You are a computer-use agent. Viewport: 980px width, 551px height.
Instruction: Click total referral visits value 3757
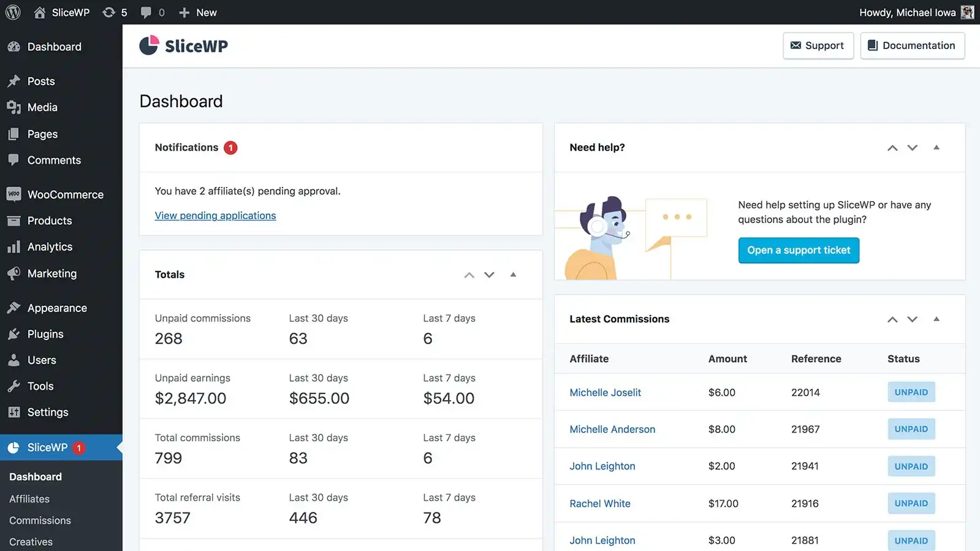[172, 518]
